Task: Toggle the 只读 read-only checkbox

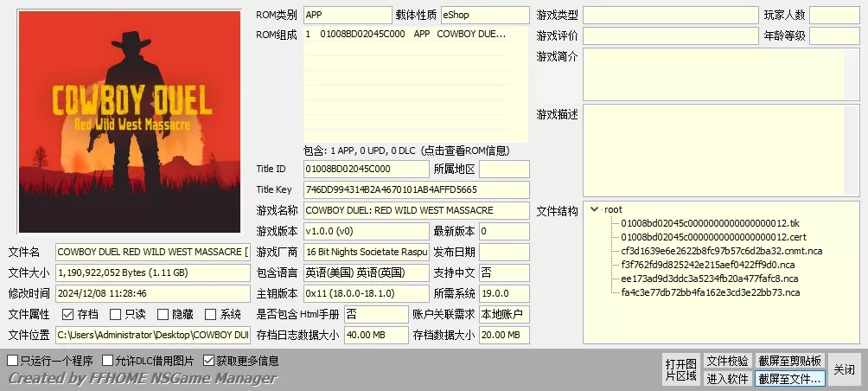Action: 116,315
